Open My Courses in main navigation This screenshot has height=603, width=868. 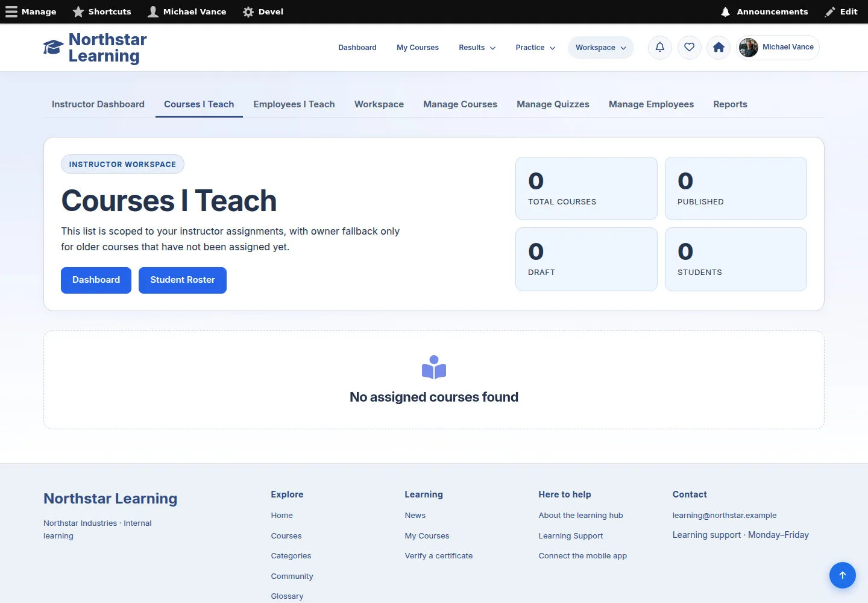coord(418,48)
